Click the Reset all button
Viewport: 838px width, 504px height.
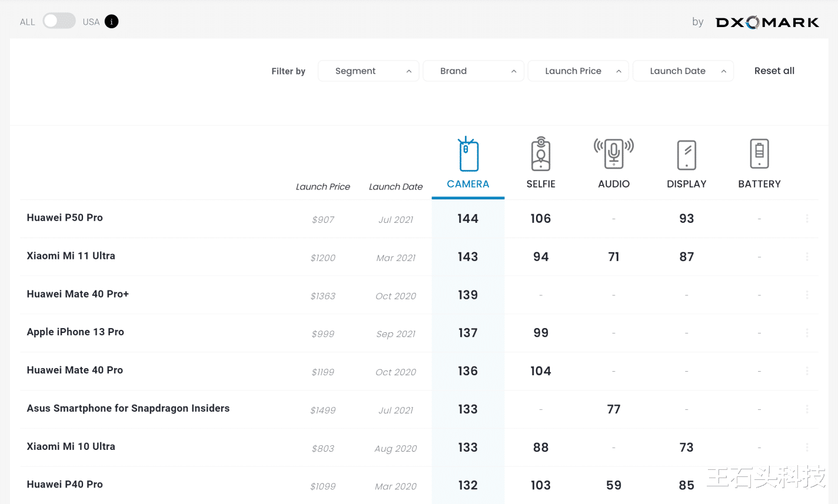pos(774,71)
